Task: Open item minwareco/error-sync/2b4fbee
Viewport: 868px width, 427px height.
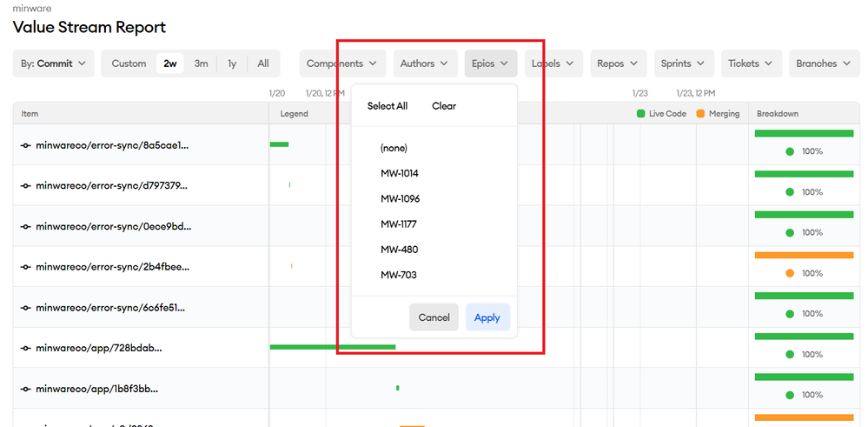Action: pos(112,267)
